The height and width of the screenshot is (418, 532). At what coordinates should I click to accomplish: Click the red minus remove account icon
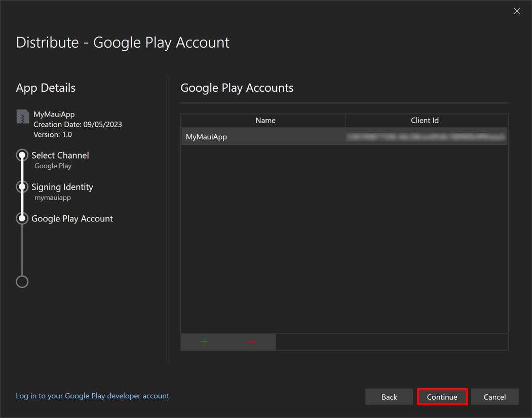[252, 341]
